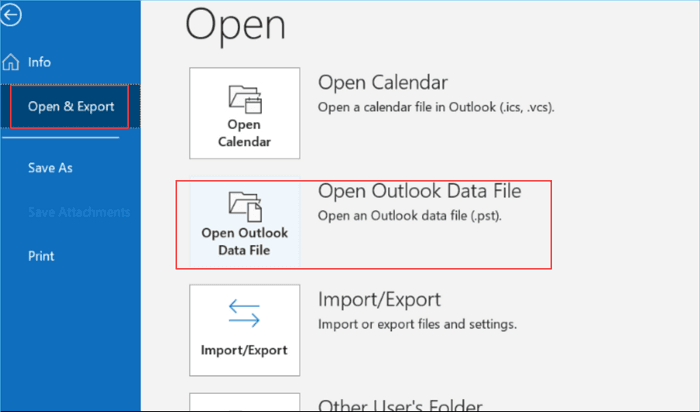The height and width of the screenshot is (412, 700).
Task: Click the home icon beside Info
Action: click(11, 62)
